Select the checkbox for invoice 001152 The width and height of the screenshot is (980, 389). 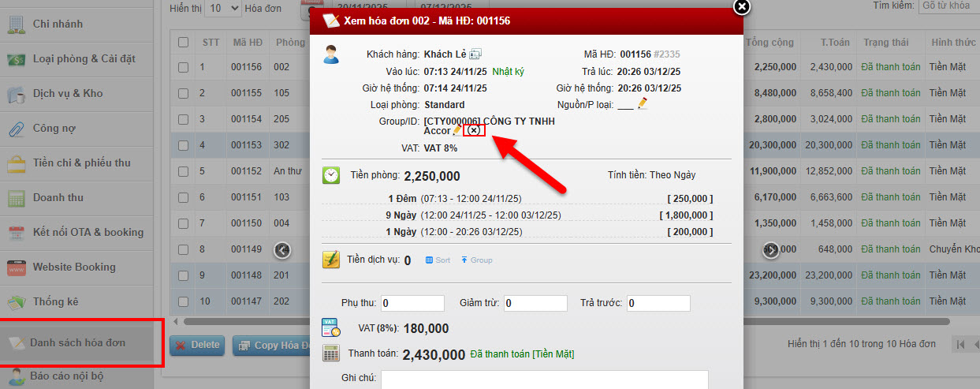click(x=184, y=171)
